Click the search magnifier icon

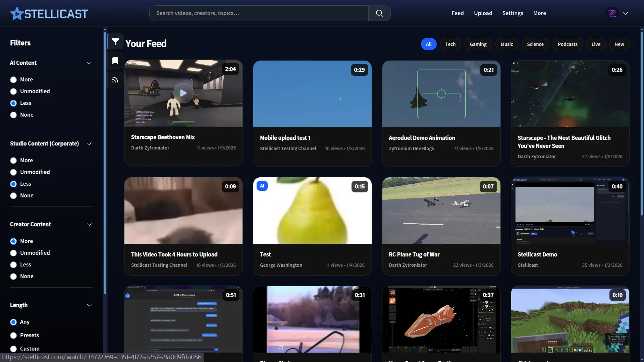[379, 13]
